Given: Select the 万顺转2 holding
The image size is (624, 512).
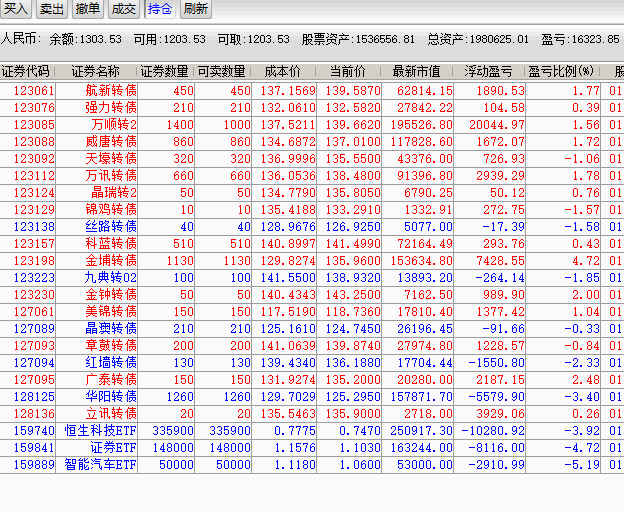Looking at the screenshot, I should [114, 125].
